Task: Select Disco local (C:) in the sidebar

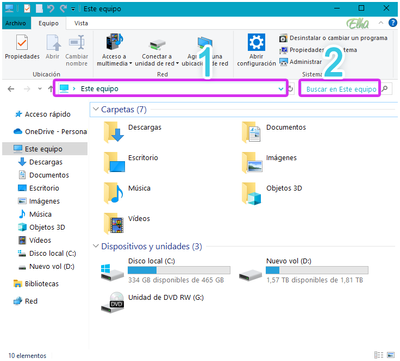Action: (x=47, y=253)
